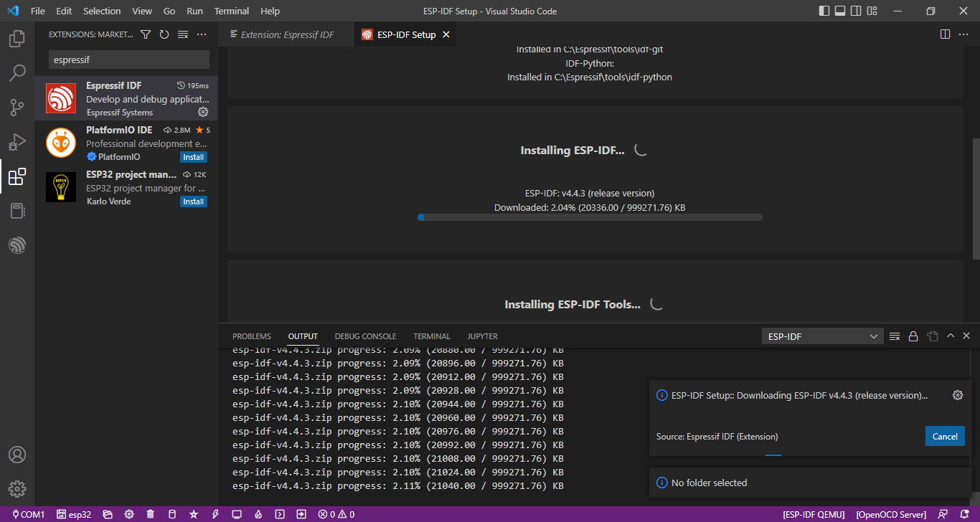Maximize the panel with the chevron

[x=951, y=336]
